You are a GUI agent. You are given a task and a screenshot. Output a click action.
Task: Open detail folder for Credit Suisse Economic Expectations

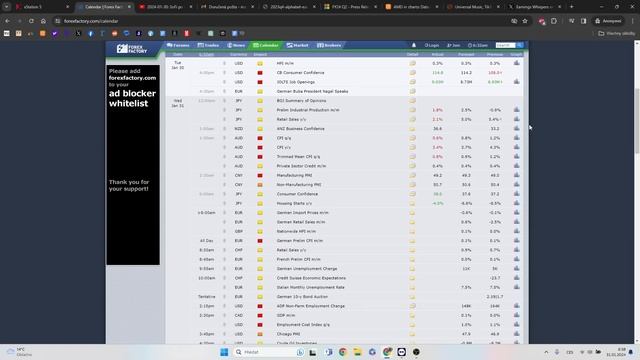pos(412,278)
